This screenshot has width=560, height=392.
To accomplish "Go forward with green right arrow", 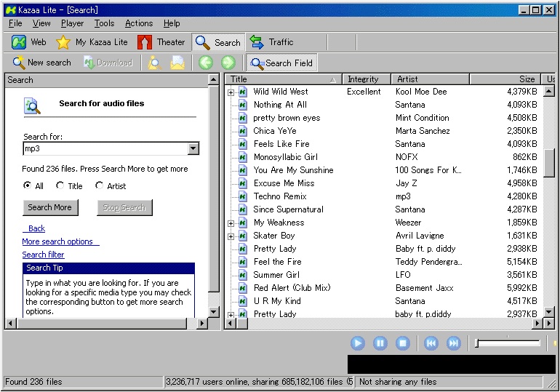I will (x=228, y=63).
